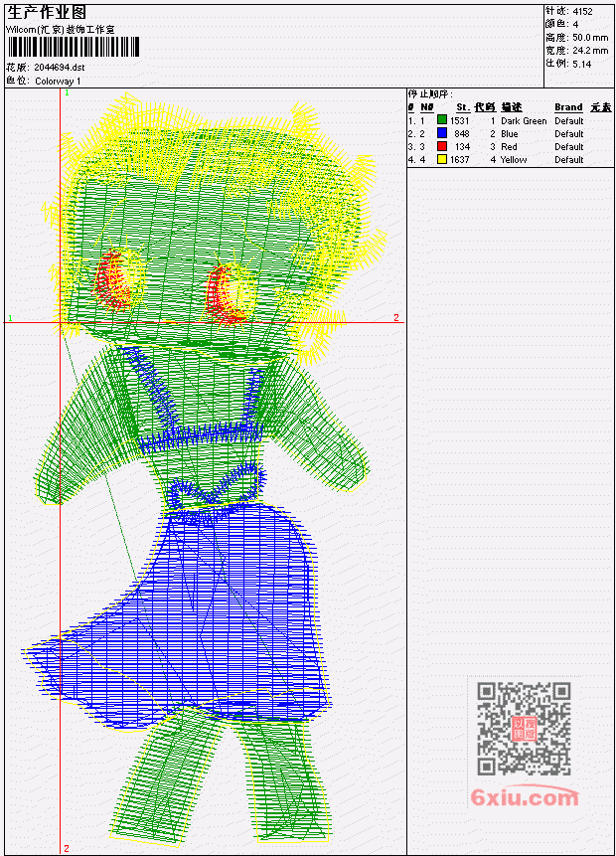Image resolution: width=616 pixels, height=856 pixels.
Task: Click row number '1.' of stop sequence
Action: click(x=411, y=120)
